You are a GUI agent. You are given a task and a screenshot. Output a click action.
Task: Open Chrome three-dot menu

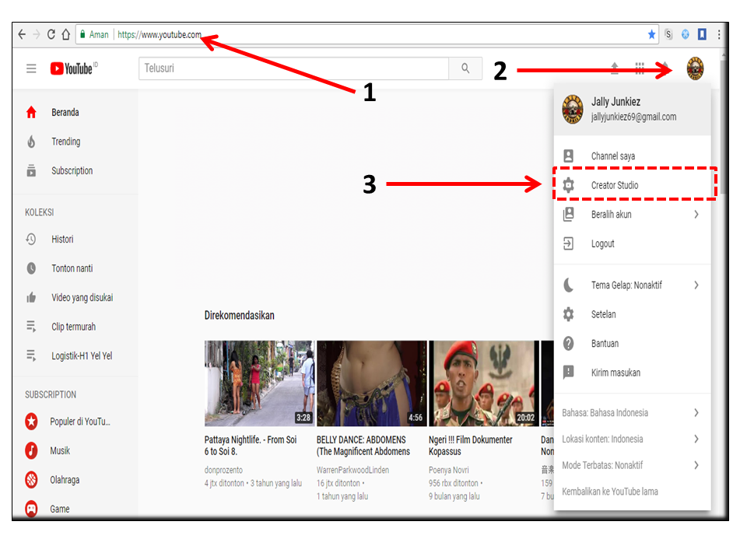pyautogui.click(x=719, y=34)
